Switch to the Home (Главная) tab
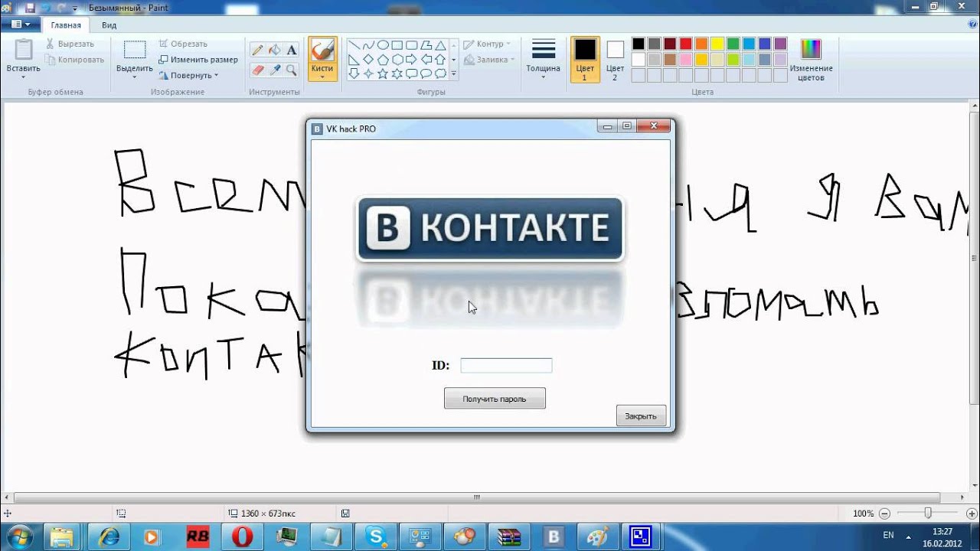980x551 pixels. (66, 24)
